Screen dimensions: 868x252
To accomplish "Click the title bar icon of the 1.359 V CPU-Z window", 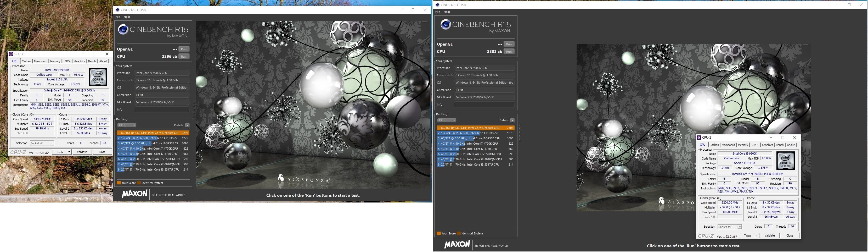I will (x=11, y=54).
